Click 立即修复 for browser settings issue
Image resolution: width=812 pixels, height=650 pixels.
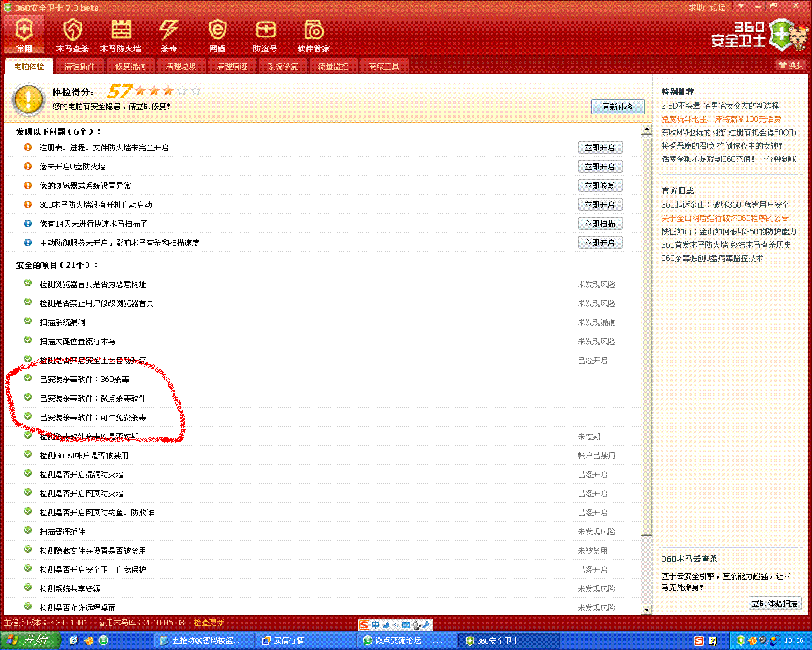[599, 186]
